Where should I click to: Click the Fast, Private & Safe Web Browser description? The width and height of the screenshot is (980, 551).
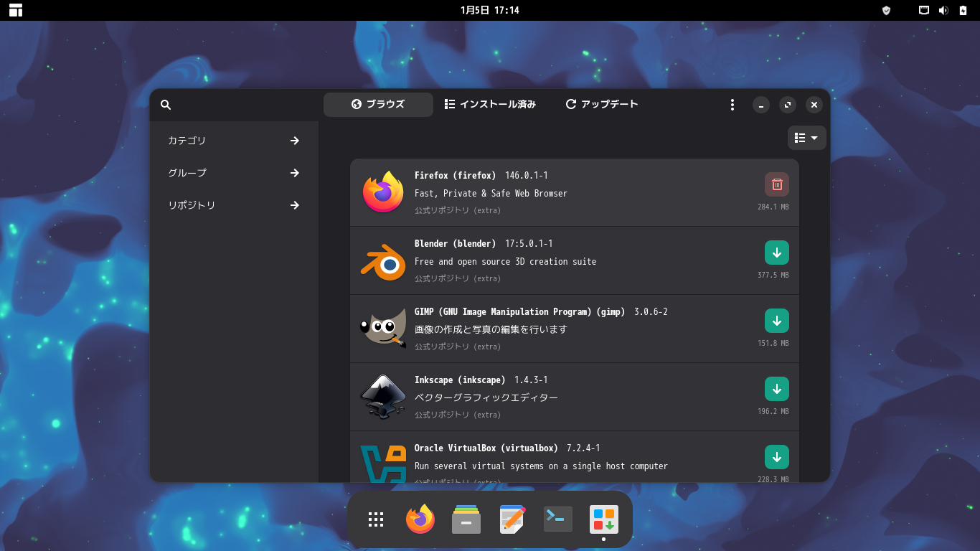pos(491,194)
